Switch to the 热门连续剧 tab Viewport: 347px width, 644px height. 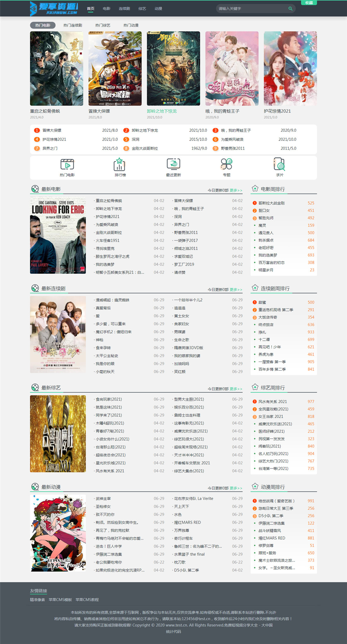pos(73,25)
